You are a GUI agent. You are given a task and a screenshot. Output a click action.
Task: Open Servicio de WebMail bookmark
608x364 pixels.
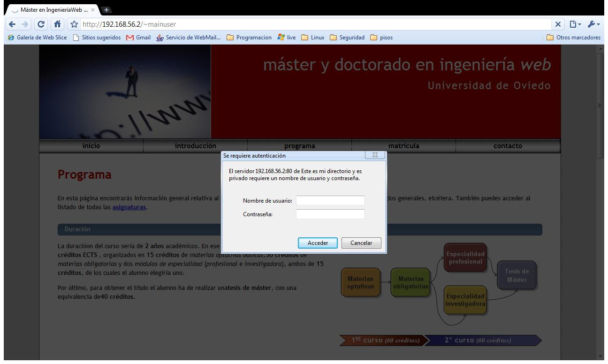tap(188, 38)
